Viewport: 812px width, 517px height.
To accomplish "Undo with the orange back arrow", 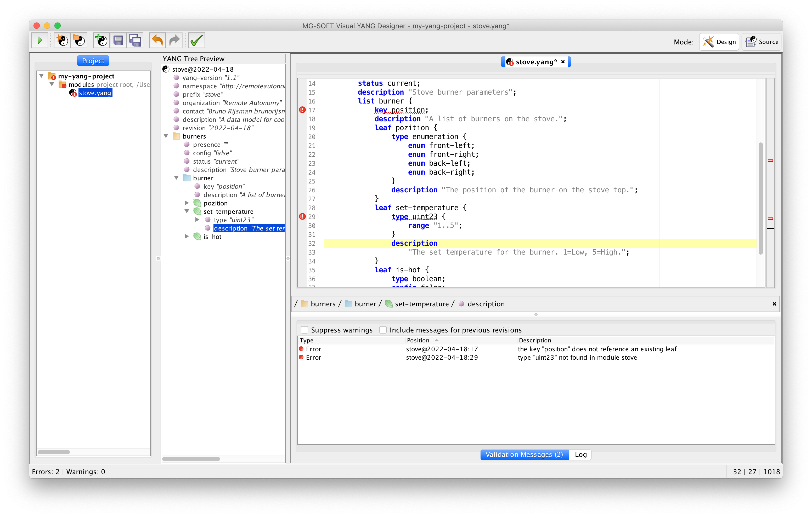I will pyautogui.click(x=157, y=41).
